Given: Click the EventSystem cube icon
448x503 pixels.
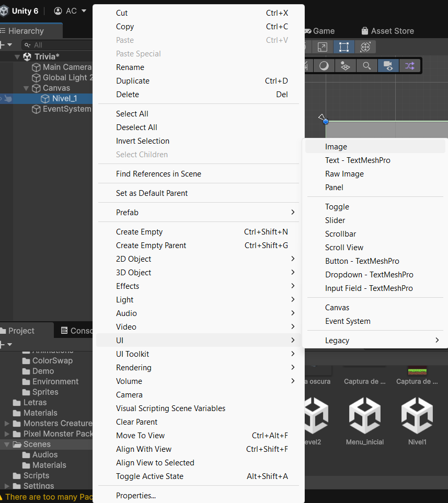Looking at the screenshot, I should click(36, 109).
